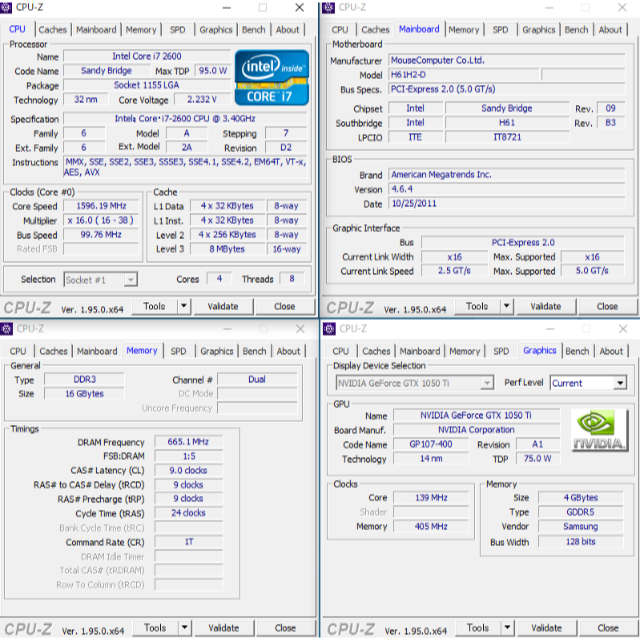Viewport: 640px width, 640px height.
Task: Click Tools button in Graphics window
Action: click(x=478, y=628)
